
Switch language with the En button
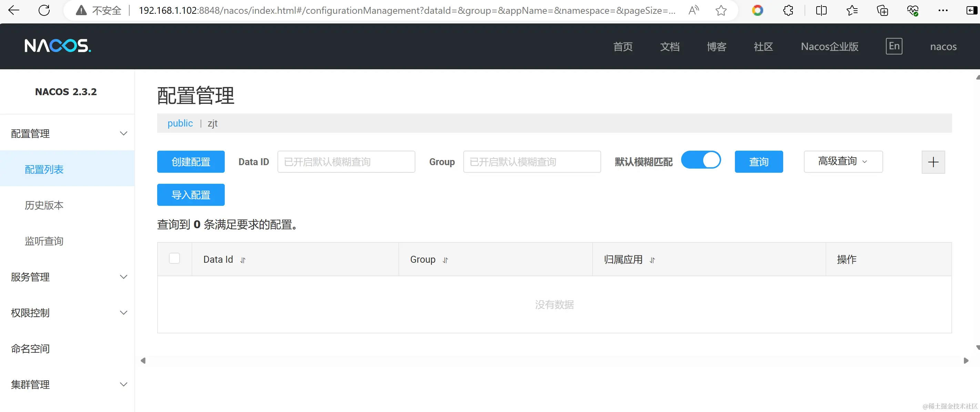pos(893,46)
